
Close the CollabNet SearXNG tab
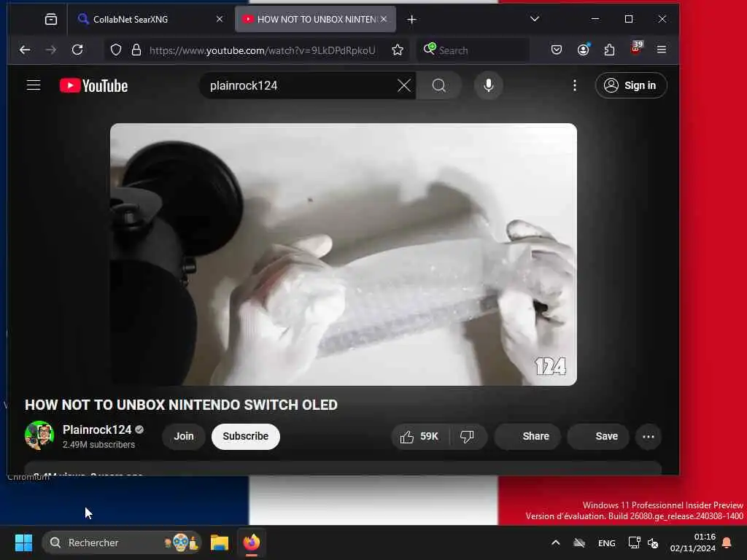(x=220, y=20)
